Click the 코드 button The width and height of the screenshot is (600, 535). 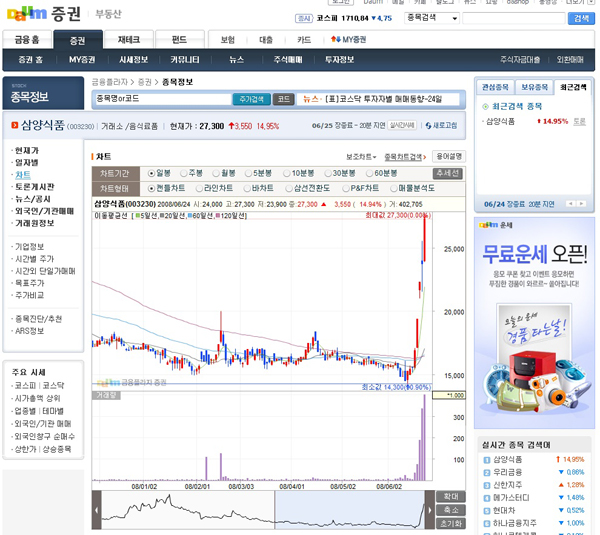pyautogui.click(x=284, y=99)
